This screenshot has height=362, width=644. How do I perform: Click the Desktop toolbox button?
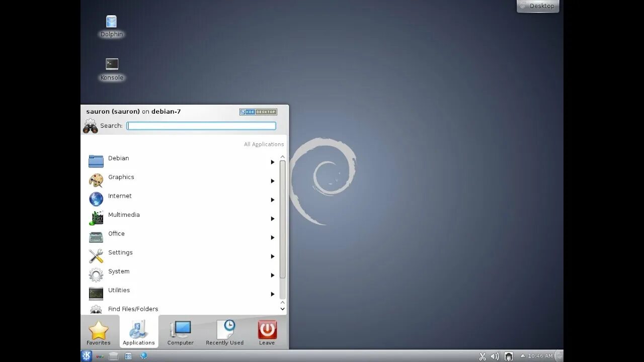(538, 6)
